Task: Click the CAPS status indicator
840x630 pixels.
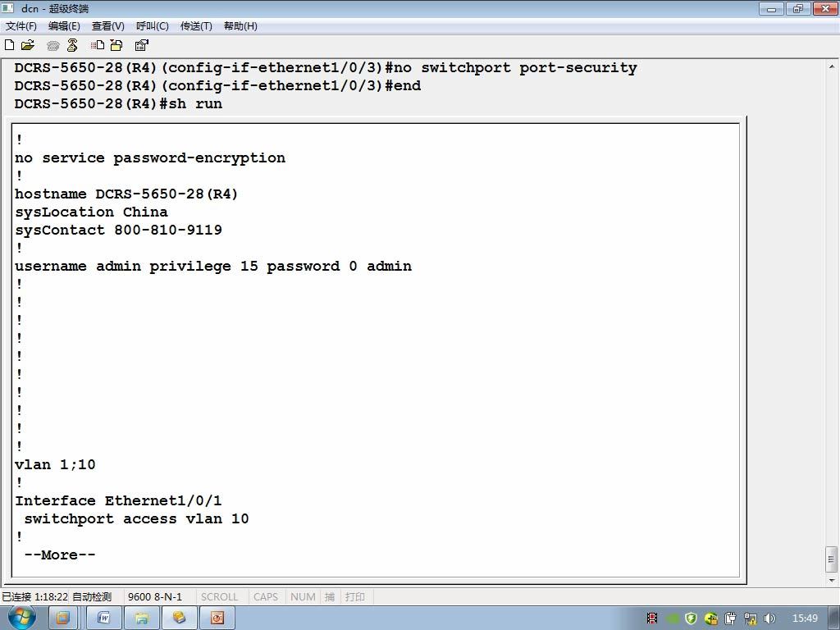Action: tap(266, 597)
